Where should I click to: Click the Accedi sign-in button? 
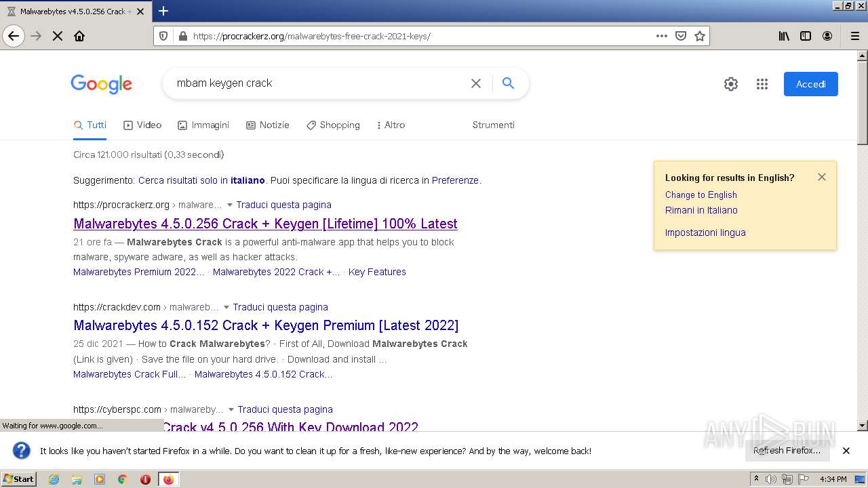pyautogui.click(x=811, y=84)
